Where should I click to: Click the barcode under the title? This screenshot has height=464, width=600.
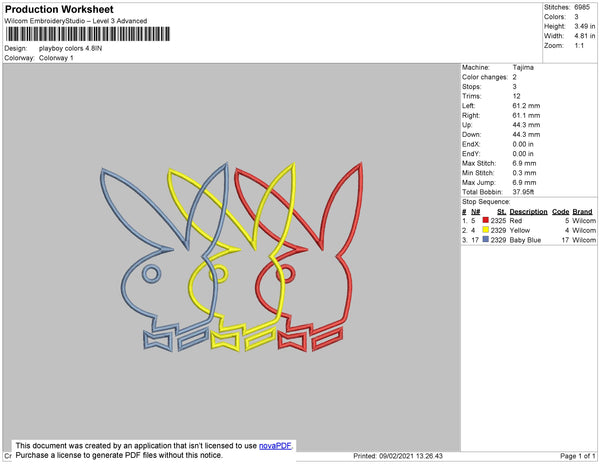point(88,34)
